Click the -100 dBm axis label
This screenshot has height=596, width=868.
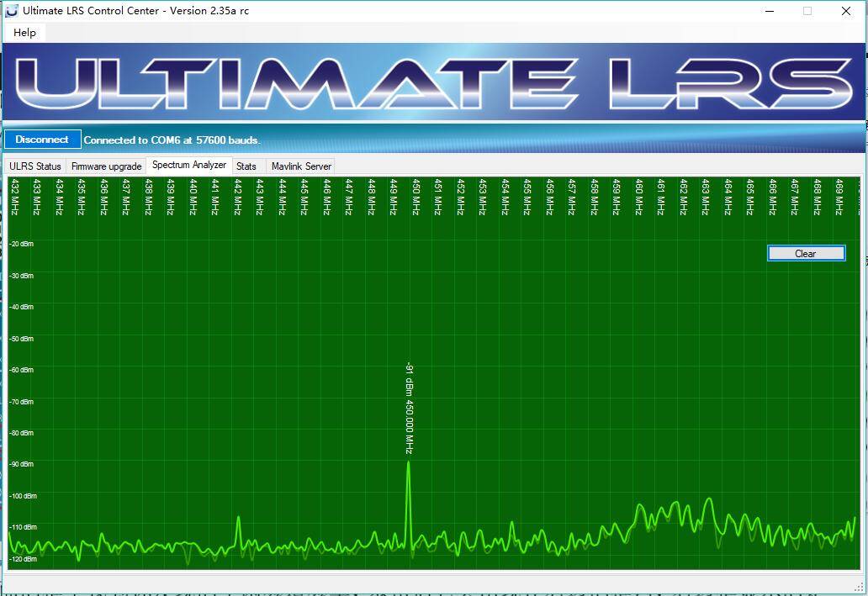23,496
